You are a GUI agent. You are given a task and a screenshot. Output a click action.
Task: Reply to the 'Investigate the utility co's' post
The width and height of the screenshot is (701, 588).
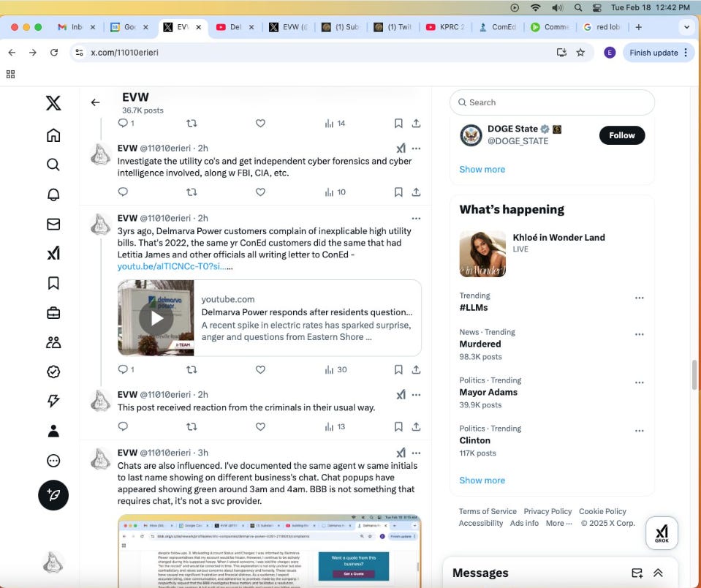pyautogui.click(x=123, y=192)
